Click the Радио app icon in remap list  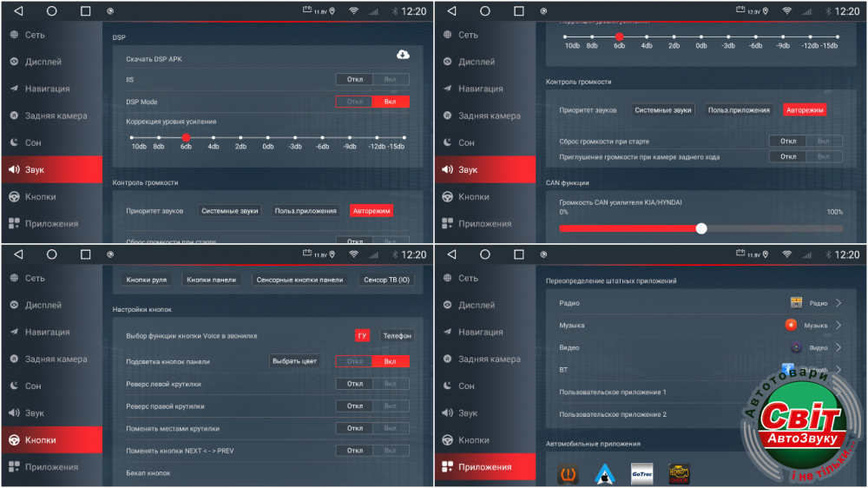(x=796, y=303)
